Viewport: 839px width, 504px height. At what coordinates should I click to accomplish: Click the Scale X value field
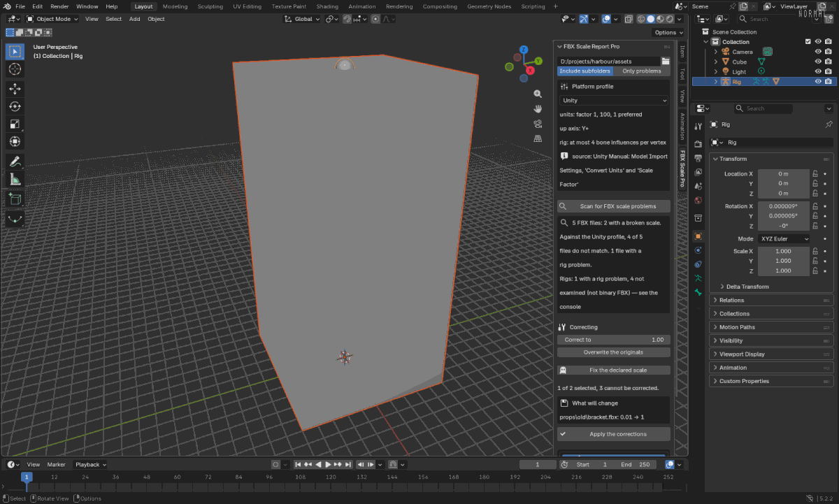point(784,251)
